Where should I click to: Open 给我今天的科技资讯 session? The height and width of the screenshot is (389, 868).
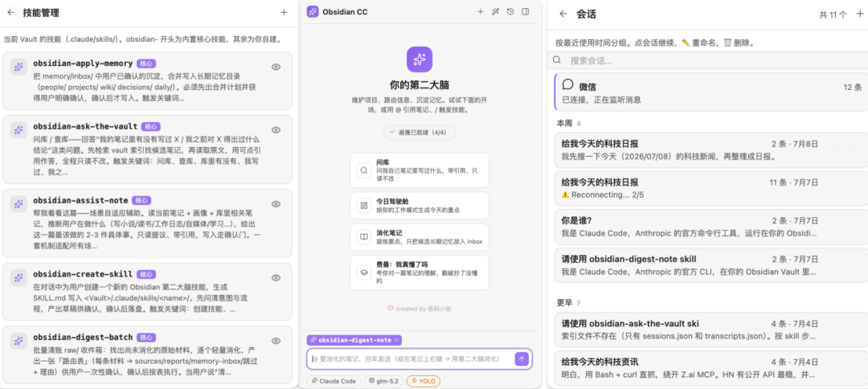point(710,368)
